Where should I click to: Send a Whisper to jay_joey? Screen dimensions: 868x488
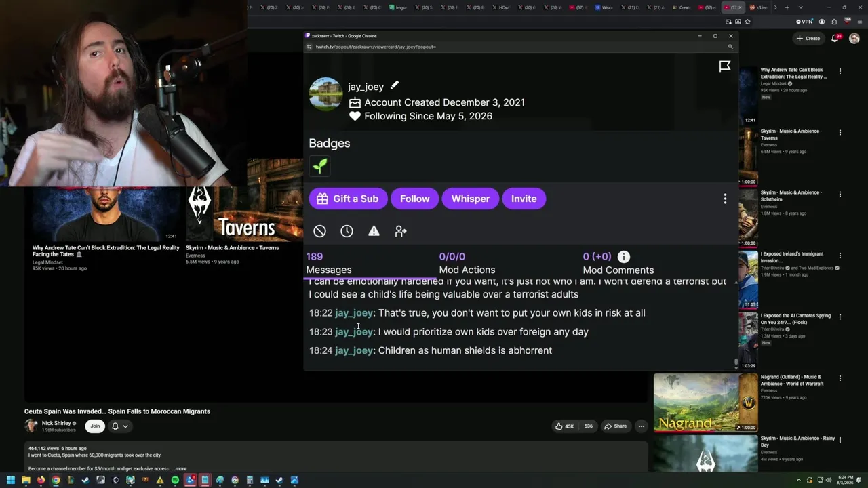[470, 199]
